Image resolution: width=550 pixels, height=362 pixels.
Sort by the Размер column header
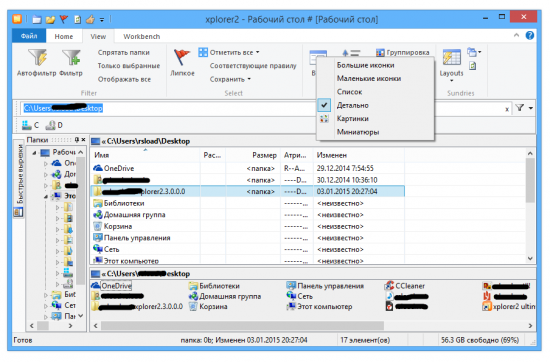[253, 155]
